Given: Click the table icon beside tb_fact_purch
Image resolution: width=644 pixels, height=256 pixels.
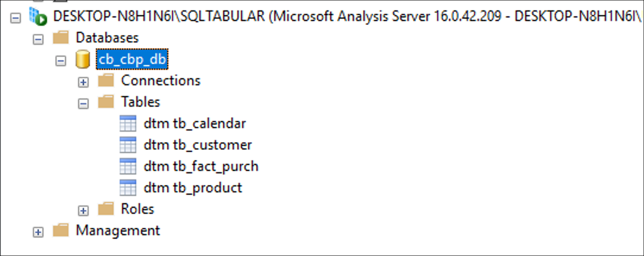Looking at the screenshot, I should click(x=128, y=166).
